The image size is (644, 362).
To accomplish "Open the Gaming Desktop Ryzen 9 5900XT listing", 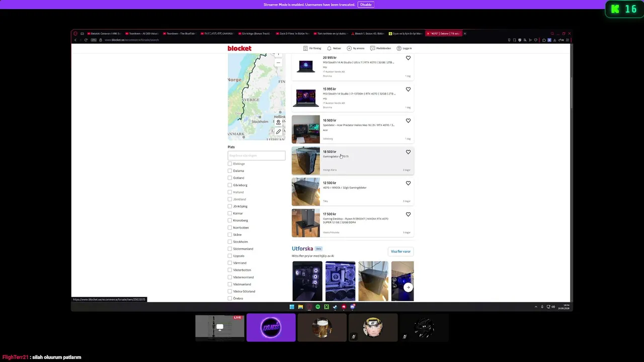I will point(356,220).
